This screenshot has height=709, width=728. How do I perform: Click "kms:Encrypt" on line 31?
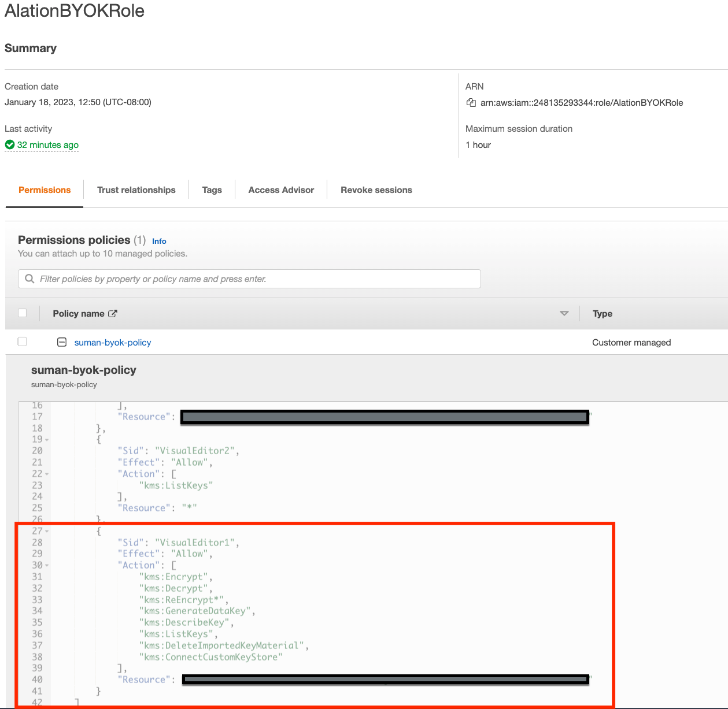point(173,577)
